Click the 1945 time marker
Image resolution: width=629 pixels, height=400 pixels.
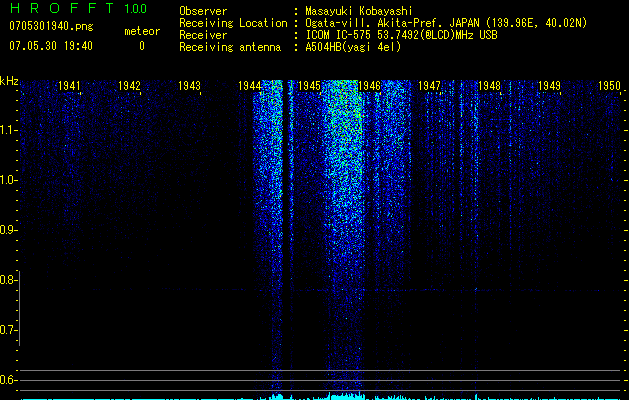click(x=310, y=86)
